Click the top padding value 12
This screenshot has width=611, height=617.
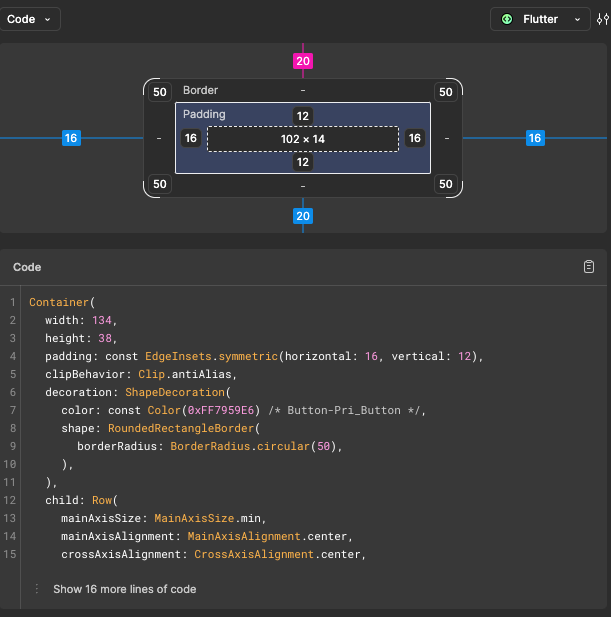[303, 116]
